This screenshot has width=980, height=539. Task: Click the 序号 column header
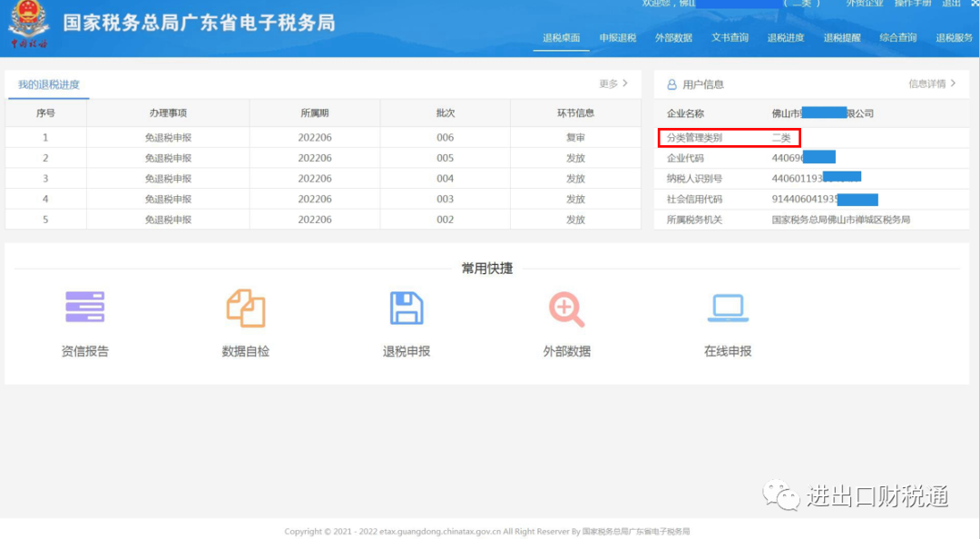pyautogui.click(x=45, y=113)
